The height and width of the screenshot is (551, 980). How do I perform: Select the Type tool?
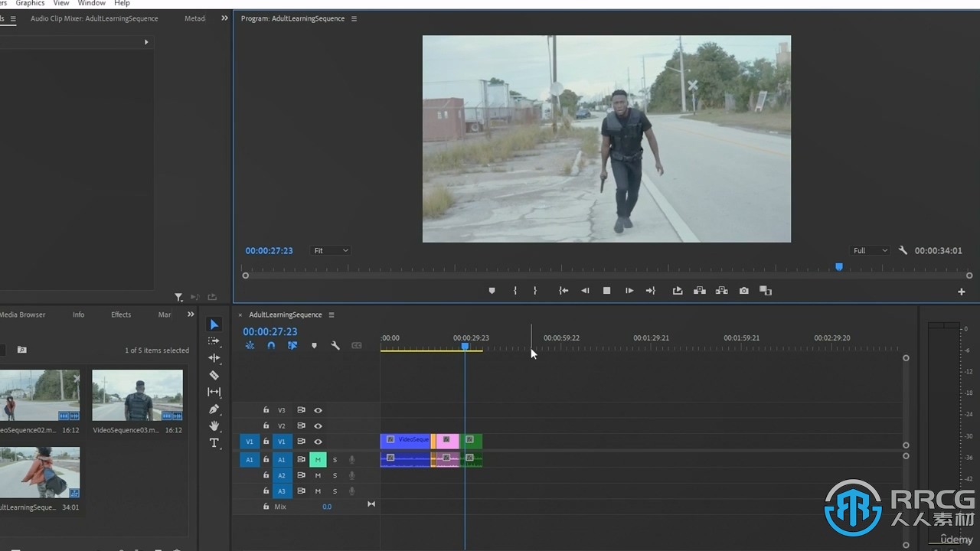(x=214, y=443)
